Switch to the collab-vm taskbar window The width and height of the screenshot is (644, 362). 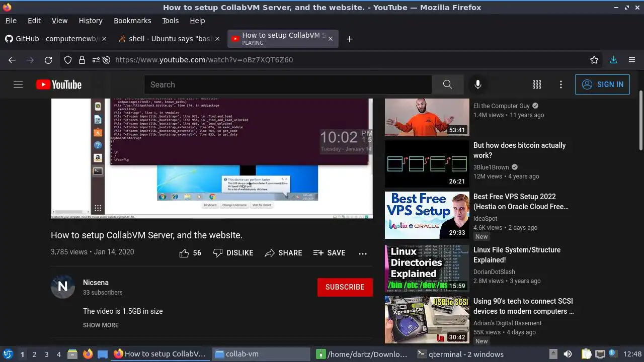[x=261, y=354]
